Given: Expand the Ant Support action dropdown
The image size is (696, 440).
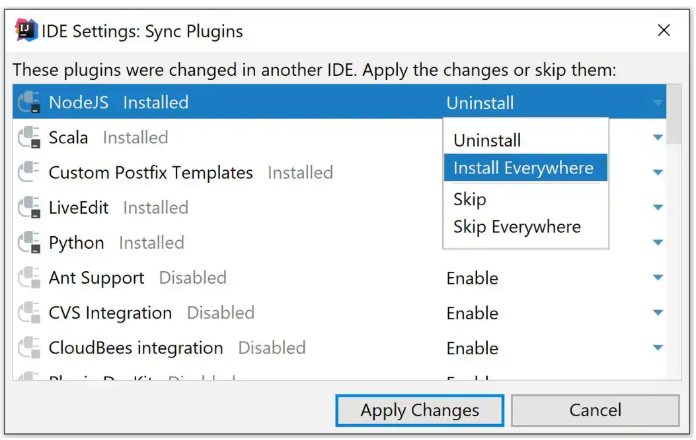Looking at the screenshot, I should click(x=657, y=278).
